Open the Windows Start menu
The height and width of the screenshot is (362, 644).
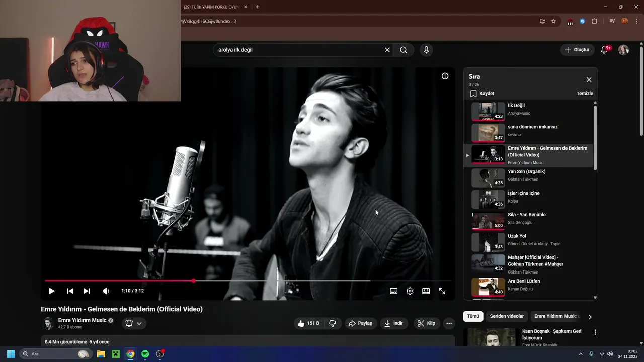coord(11,354)
